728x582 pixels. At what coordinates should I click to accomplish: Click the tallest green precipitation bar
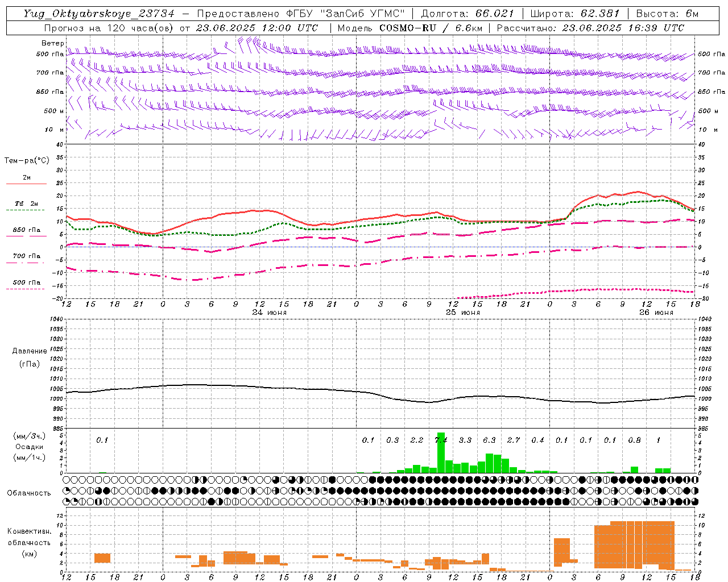441,452
